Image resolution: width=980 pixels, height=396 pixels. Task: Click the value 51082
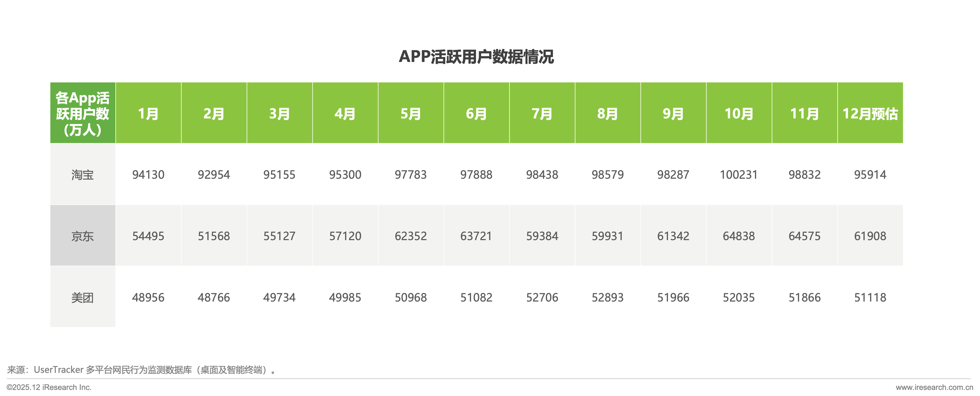tap(476, 297)
